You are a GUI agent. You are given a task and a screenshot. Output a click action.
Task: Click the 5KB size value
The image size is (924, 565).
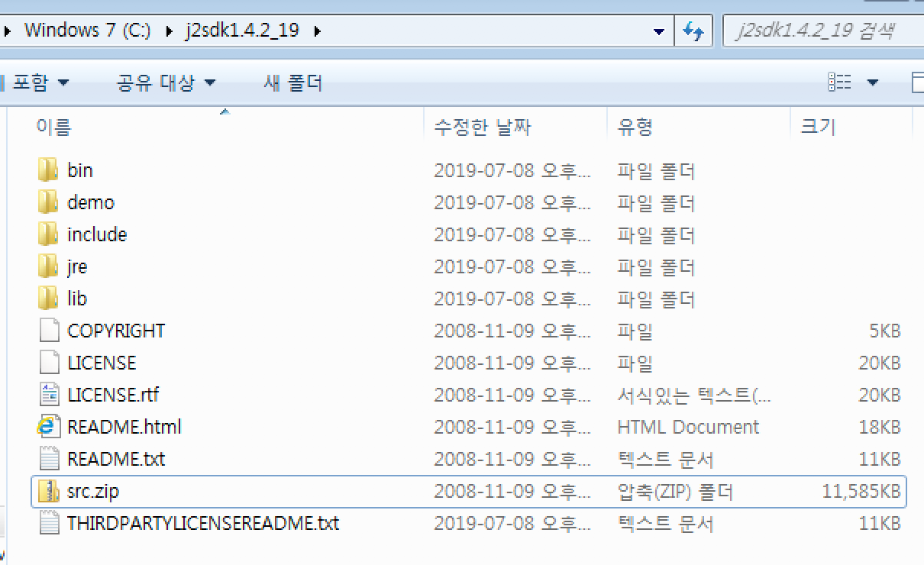[x=885, y=331]
